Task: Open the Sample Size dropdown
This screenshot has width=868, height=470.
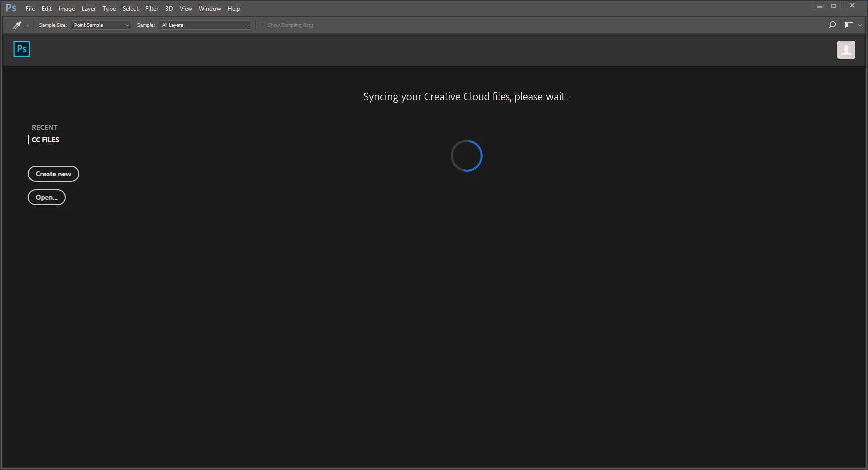Action: 100,25
